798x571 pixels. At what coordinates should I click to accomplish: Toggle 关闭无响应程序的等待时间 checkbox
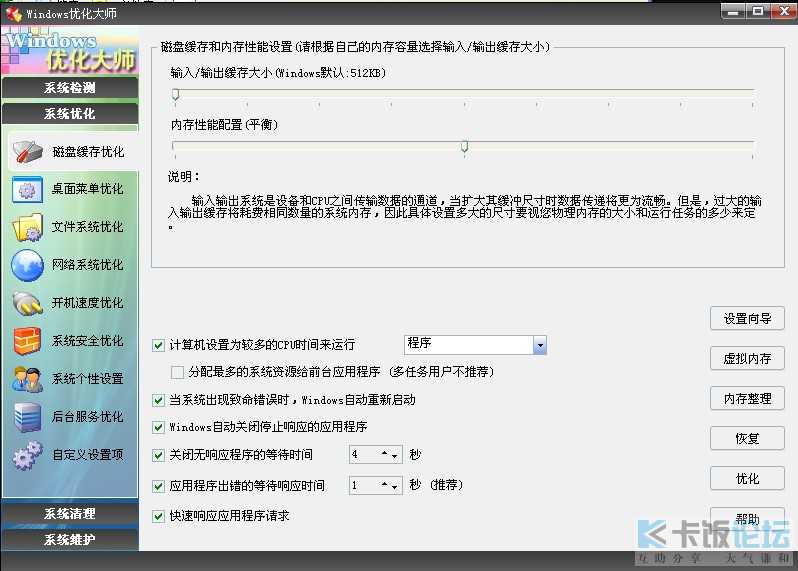tap(158, 455)
